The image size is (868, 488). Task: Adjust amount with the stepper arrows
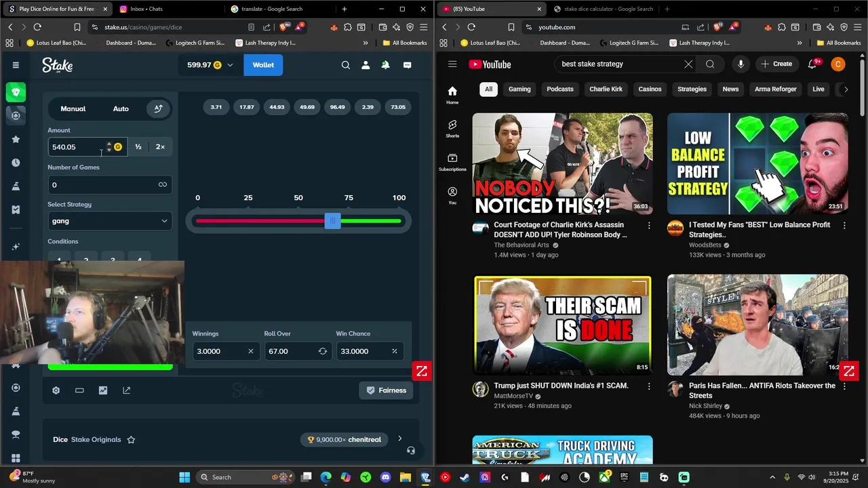pyautogui.click(x=108, y=147)
